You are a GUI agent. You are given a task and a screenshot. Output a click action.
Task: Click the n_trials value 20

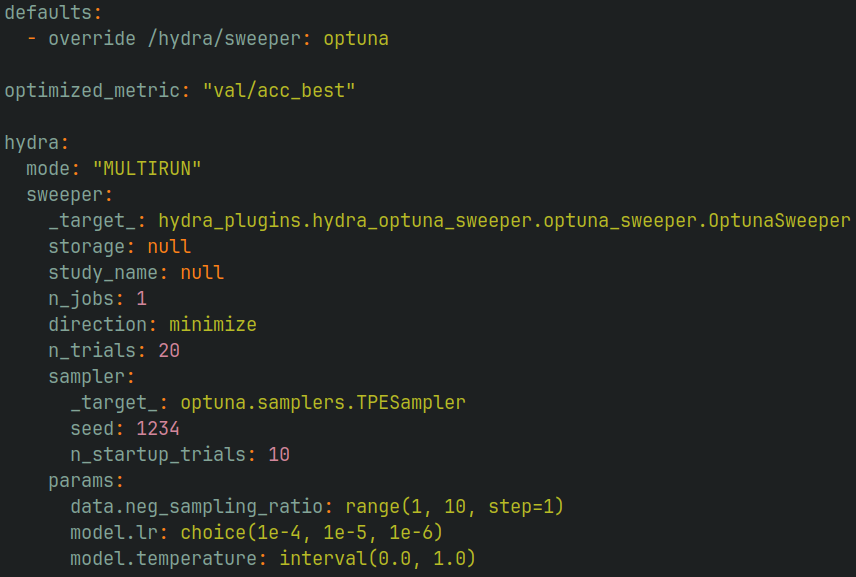tap(169, 351)
